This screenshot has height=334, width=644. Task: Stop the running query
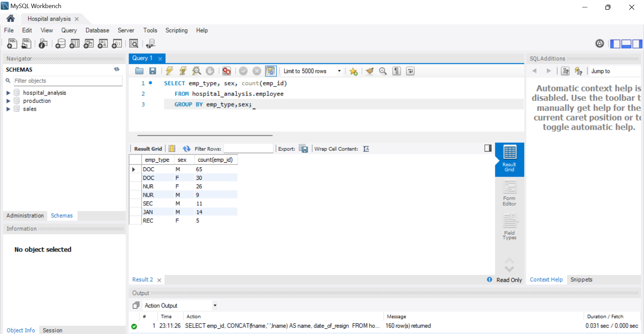210,71
